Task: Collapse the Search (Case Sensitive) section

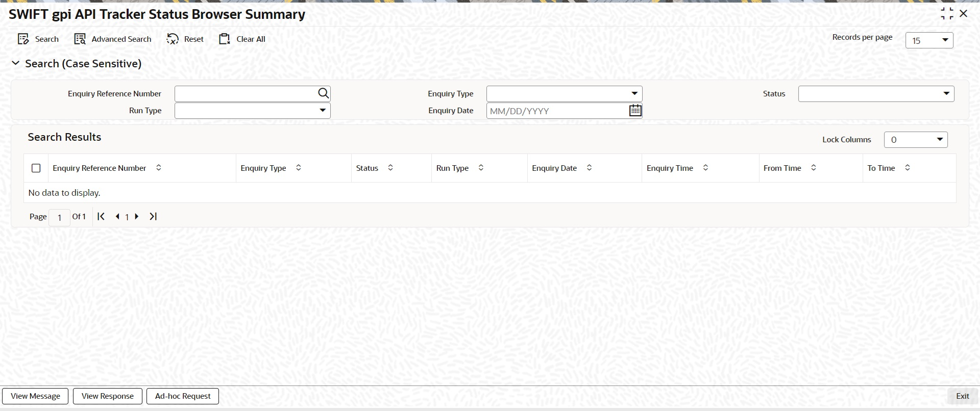Action: [x=15, y=63]
